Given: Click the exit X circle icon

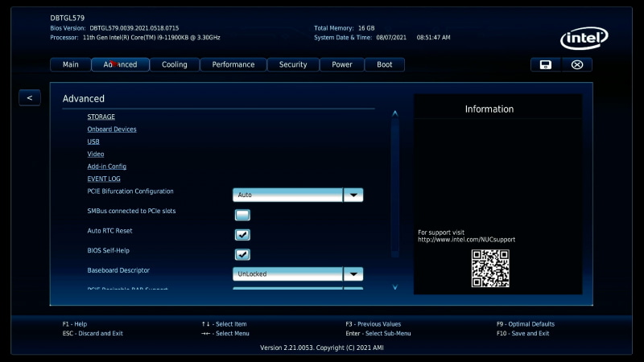Looking at the screenshot, I should tap(576, 64).
